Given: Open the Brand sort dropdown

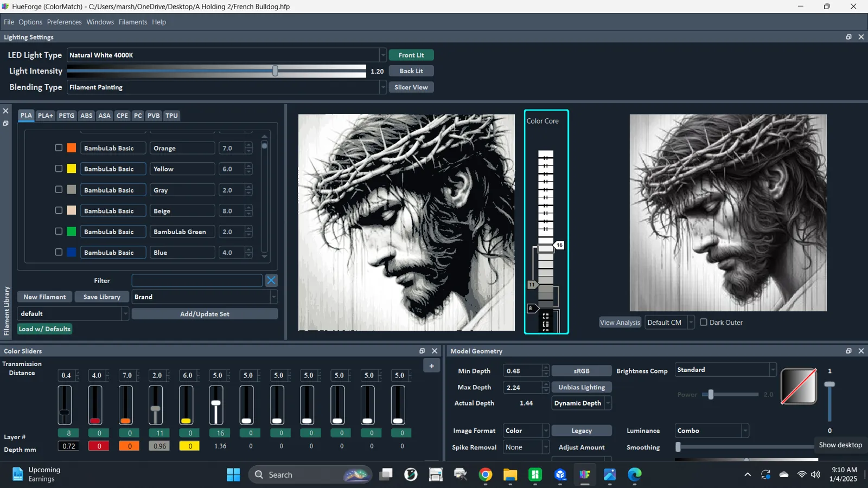Looking at the screenshot, I should tap(205, 297).
